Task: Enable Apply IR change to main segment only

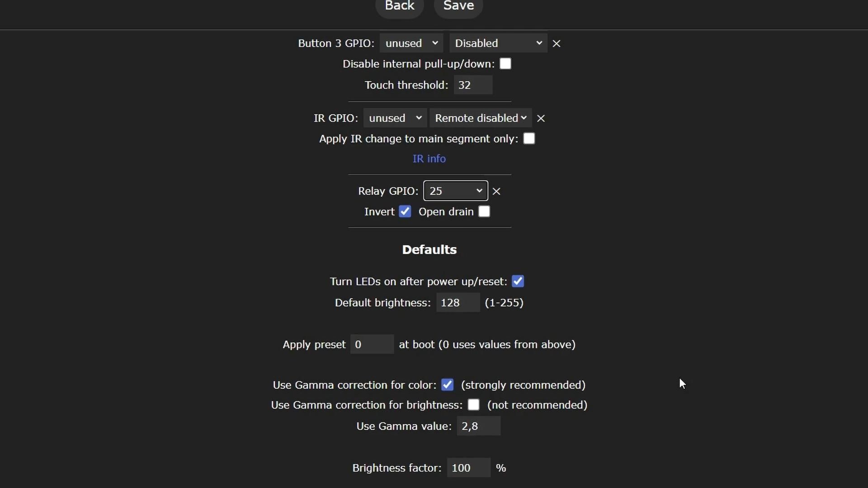Action: 529,139
